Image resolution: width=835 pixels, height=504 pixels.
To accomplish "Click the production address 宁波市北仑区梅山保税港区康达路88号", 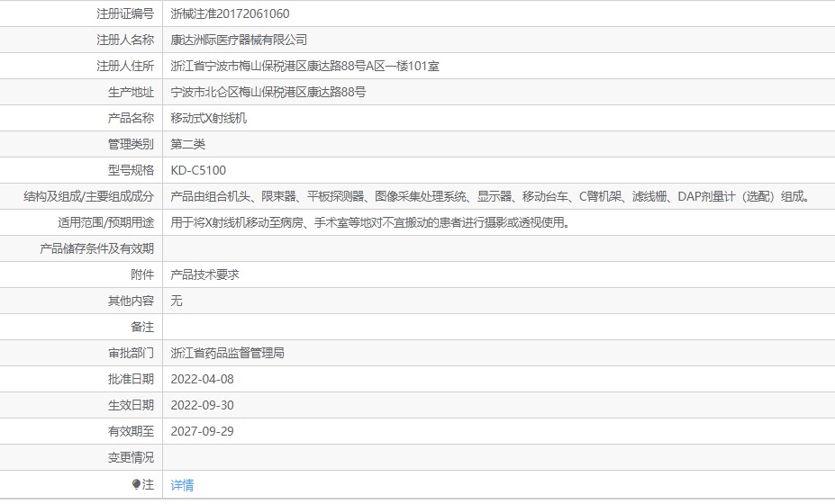I will pyautogui.click(x=268, y=92).
